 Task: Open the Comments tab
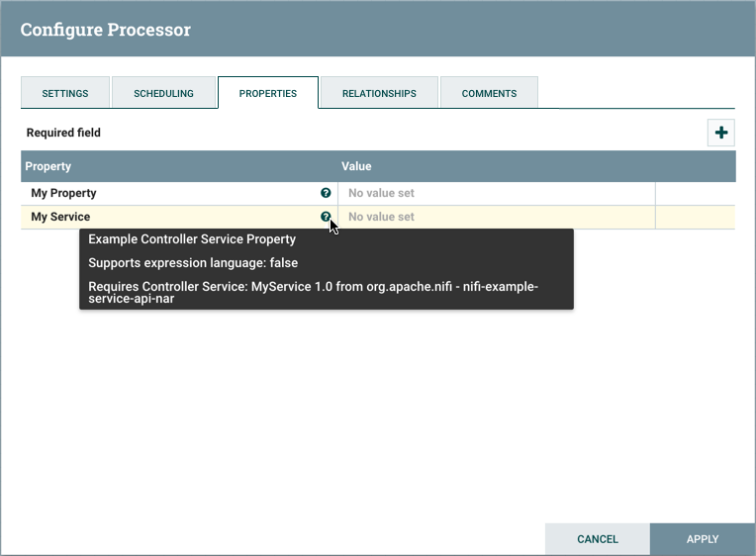click(489, 94)
